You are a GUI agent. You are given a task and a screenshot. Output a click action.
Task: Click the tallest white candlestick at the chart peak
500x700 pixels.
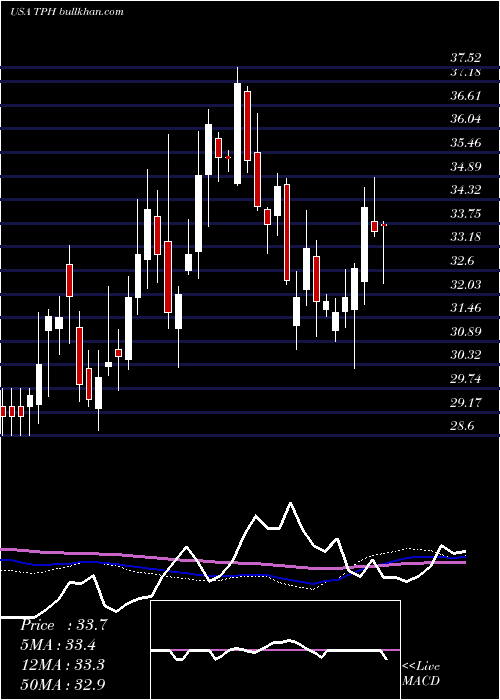[x=238, y=133]
